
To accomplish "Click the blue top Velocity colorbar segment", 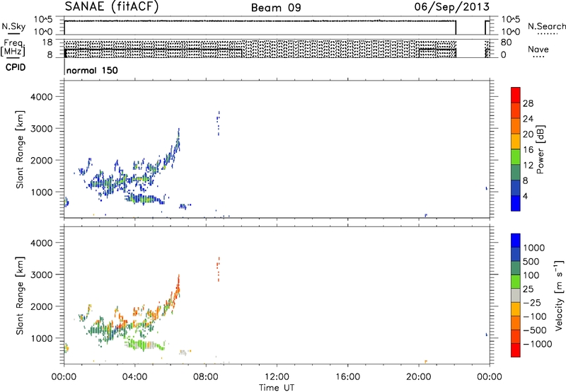I will click(x=516, y=241).
